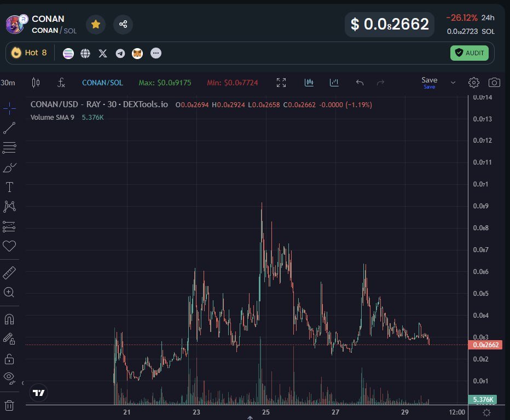Switch the CONAN/SOL pair view
The height and width of the screenshot is (420, 510).
(102, 83)
